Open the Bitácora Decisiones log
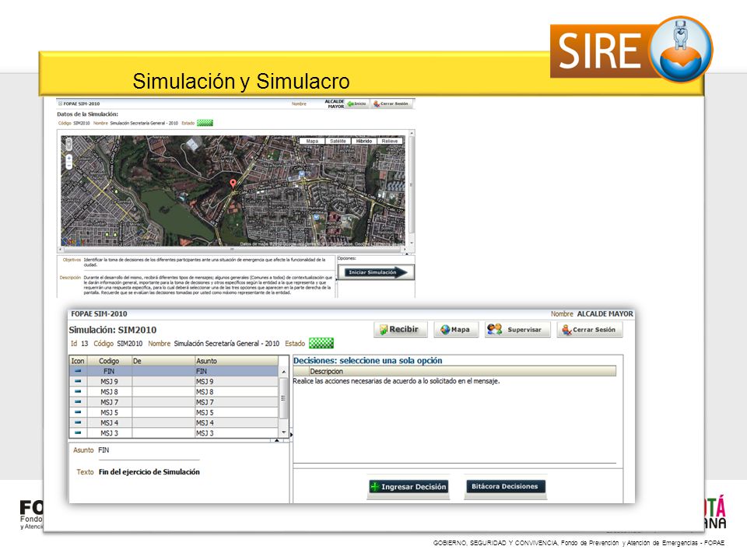 [504, 486]
